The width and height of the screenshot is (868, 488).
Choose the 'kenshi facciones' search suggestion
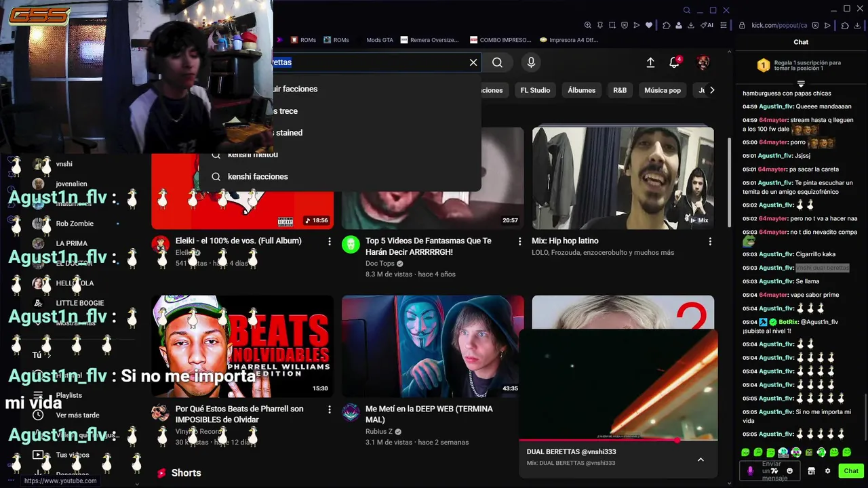pyautogui.click(x=339, y=176)
